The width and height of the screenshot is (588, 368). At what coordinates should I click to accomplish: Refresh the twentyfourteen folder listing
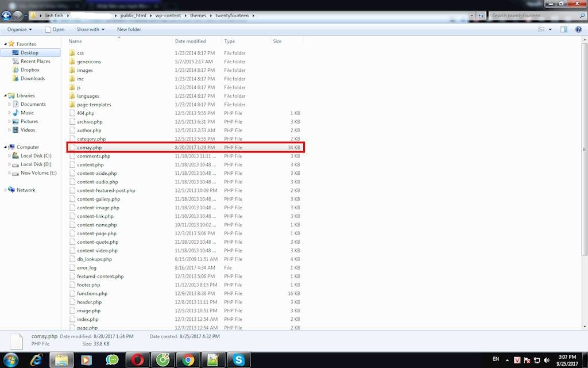[x=481, y=16]
